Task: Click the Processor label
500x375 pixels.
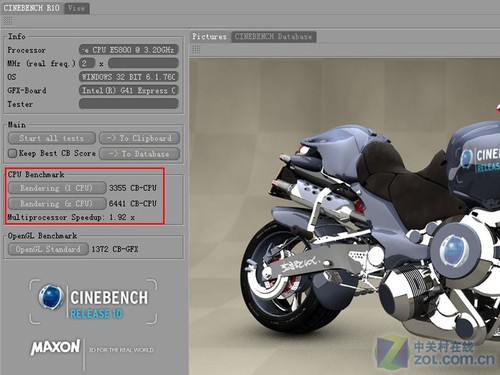Action: [26, 50]
